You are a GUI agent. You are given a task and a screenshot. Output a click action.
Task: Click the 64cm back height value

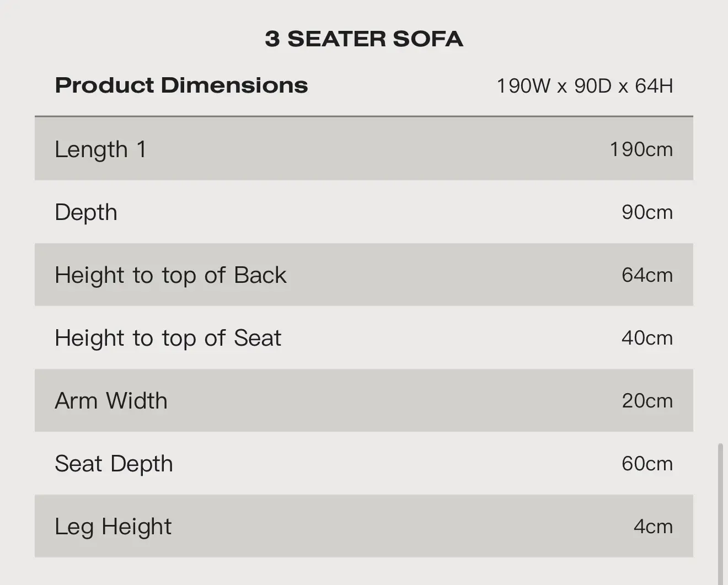(x=647, y=275)
